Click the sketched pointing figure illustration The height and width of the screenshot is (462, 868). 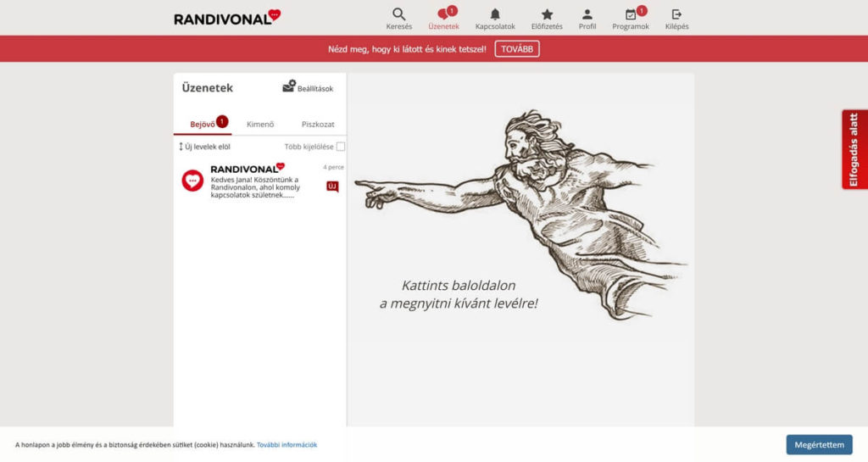[x=520, y=213]
